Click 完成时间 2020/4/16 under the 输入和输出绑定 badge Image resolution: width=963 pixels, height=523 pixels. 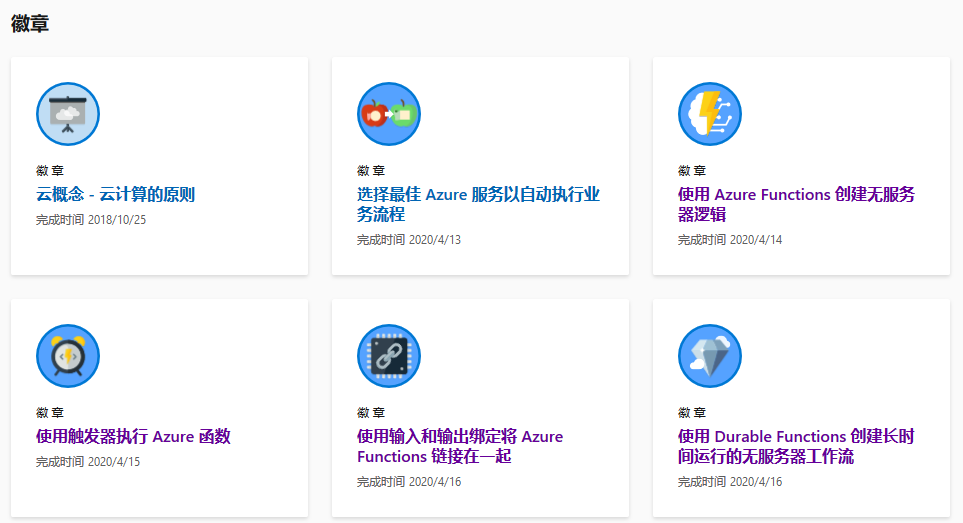[409, 482]
